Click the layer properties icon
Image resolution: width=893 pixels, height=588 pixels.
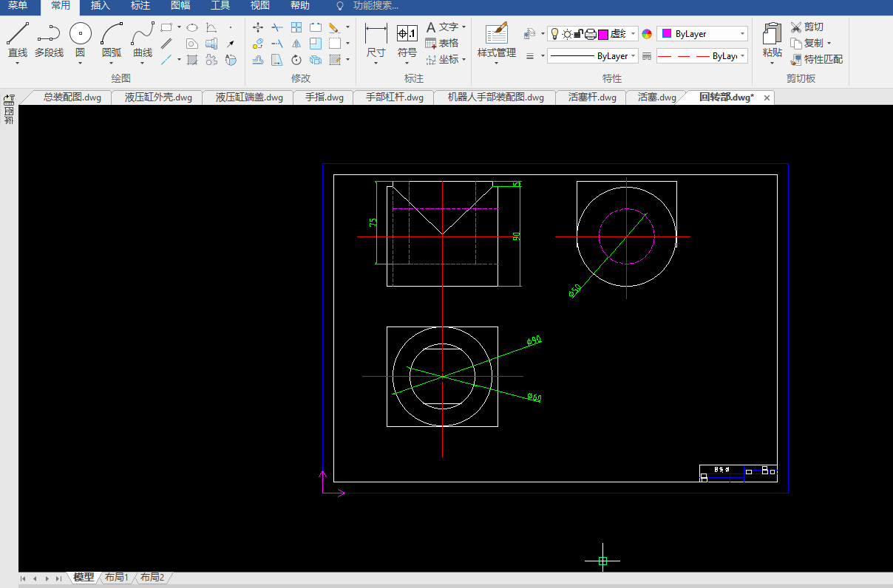(x=529, y=34)
